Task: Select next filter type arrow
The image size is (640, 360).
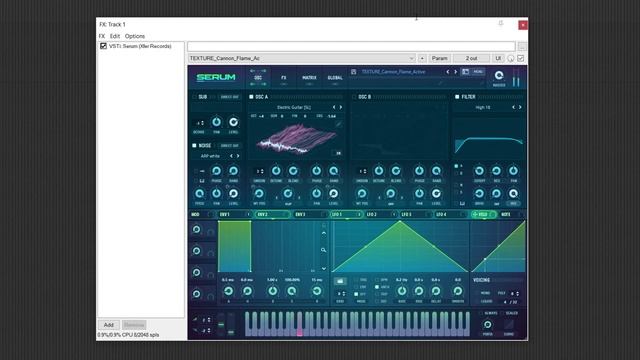Action: pyautogui.click(x=520, y=107)
